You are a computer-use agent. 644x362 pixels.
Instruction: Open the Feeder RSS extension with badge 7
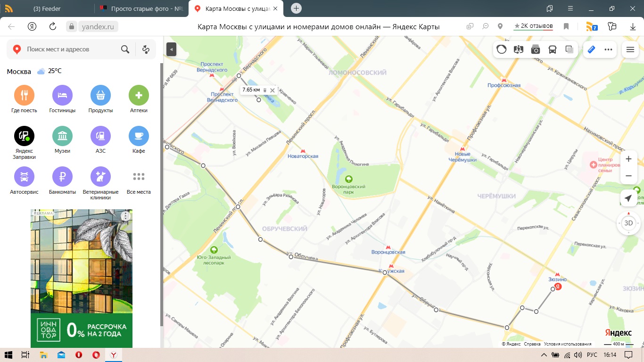coord(592,27)
